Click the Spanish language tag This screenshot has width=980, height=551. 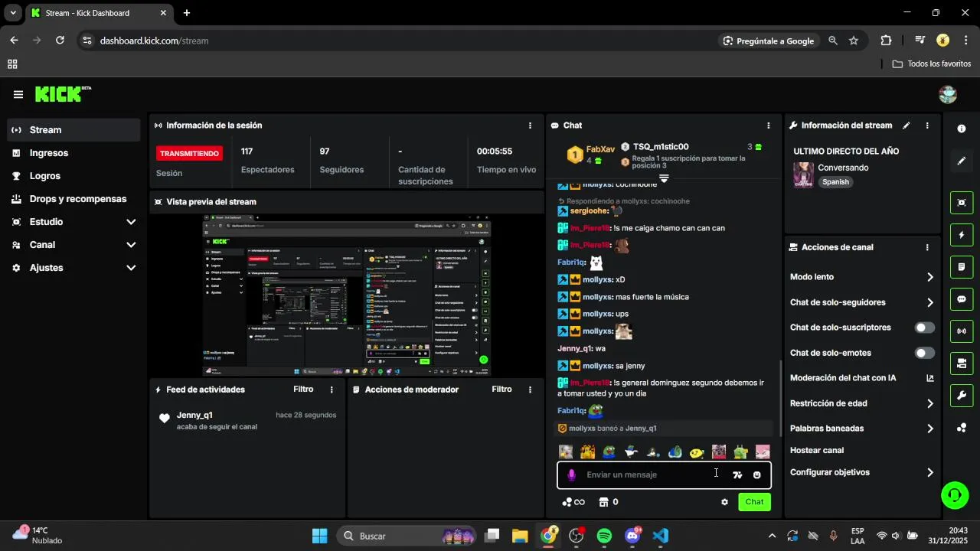(835, 182)
